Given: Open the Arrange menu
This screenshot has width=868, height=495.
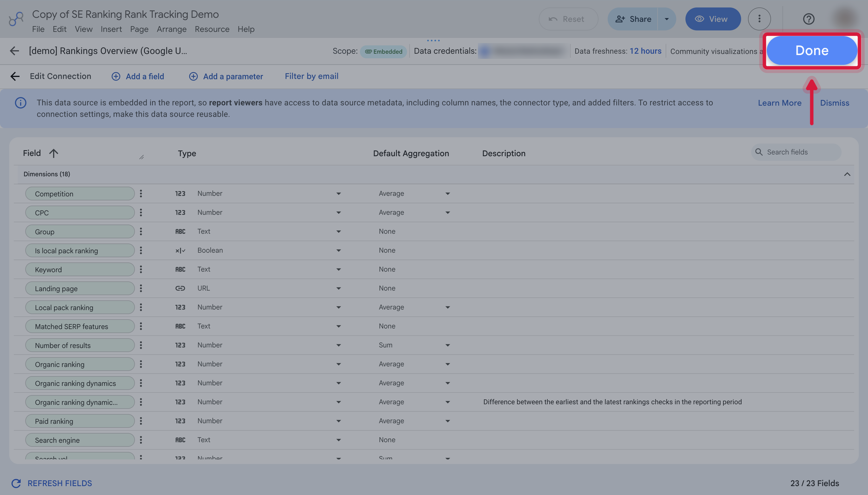Looking at the screenshot, I should click(x=171, y=29).
